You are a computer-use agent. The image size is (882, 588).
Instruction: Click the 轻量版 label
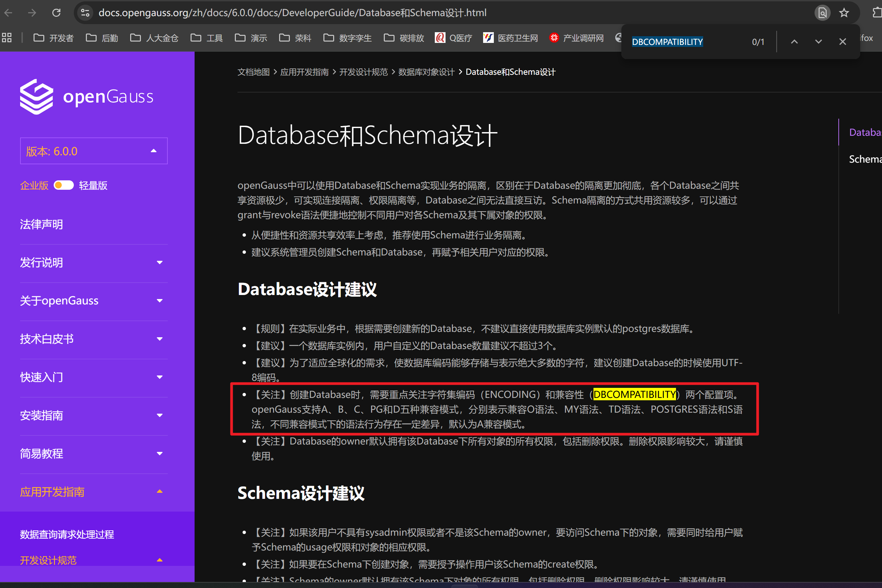pyautogui.click(x=93, y=185)
